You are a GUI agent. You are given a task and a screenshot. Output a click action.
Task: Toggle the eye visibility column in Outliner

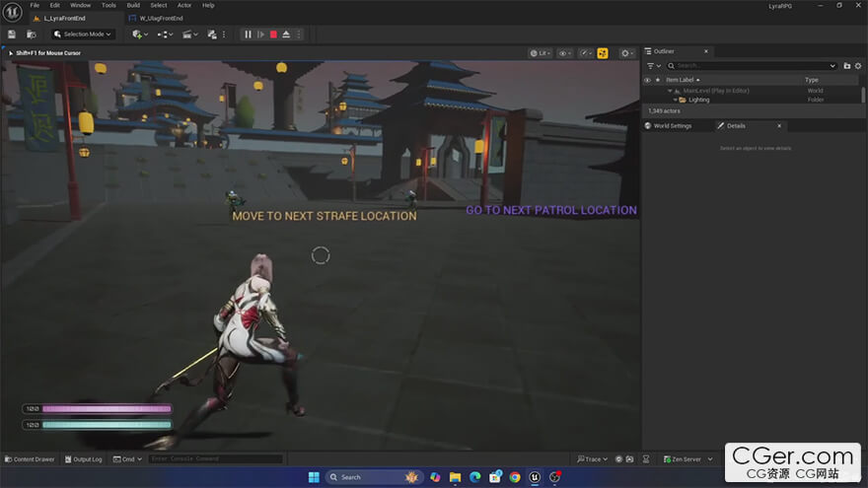647,80
